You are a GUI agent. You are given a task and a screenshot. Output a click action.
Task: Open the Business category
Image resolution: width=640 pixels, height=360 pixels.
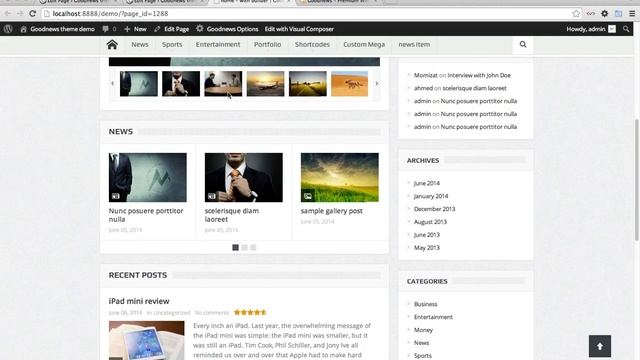click(x=425, y=304)
